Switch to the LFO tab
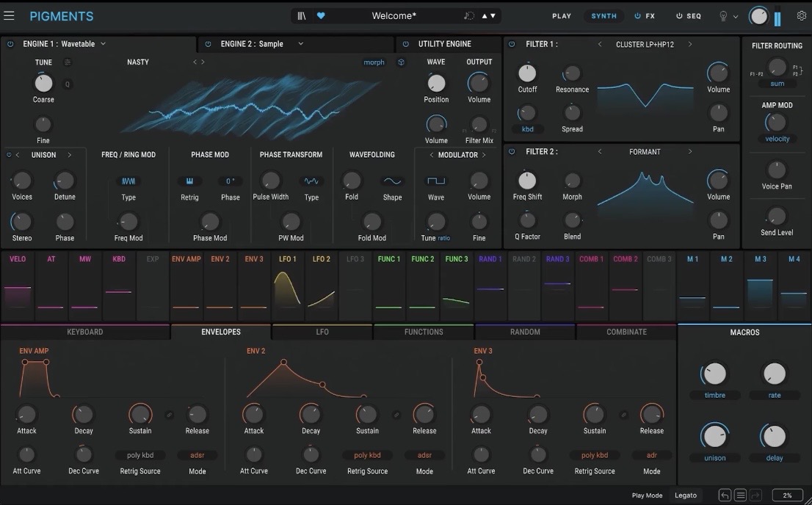This screenshot has height=505, width=812. pos(322,331)
